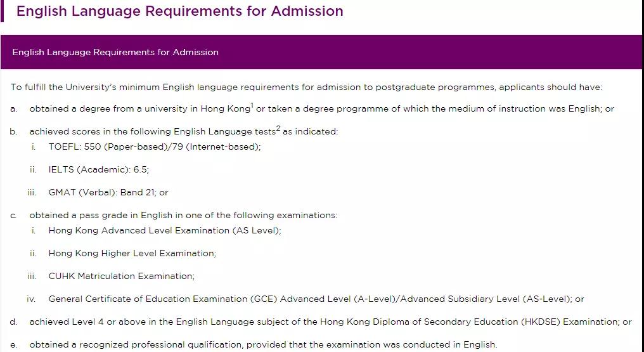Screen dimensions: 644x352
Task: Click the GMAT (Verbal): Band 21 item
Action: pyautogui.click(x=108, y=192)
